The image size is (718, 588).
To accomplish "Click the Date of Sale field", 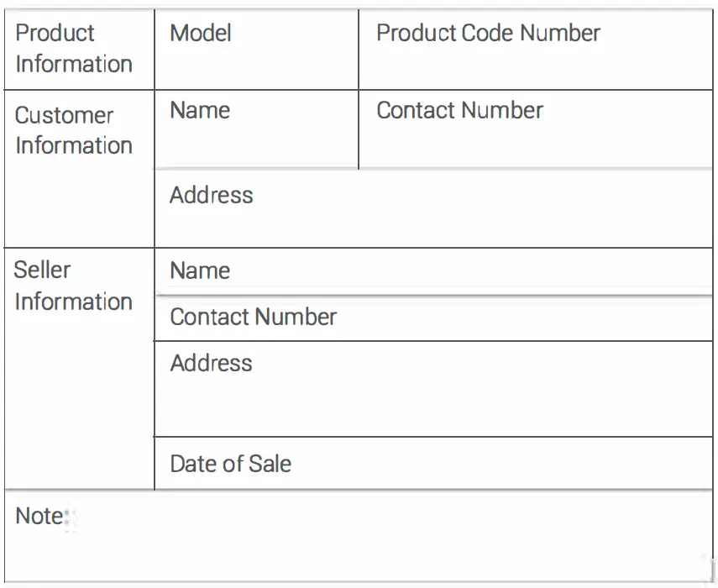I will click(504, 464).
